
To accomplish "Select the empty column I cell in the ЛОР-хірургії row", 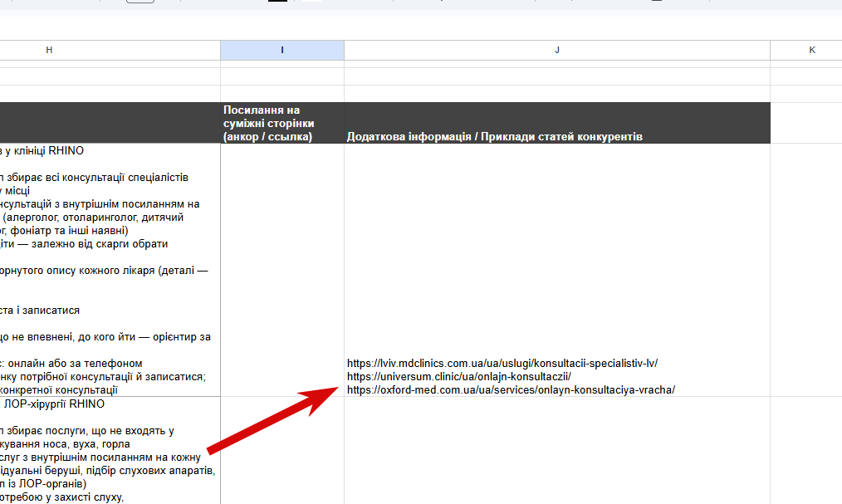I will click(x=282, y=451).
